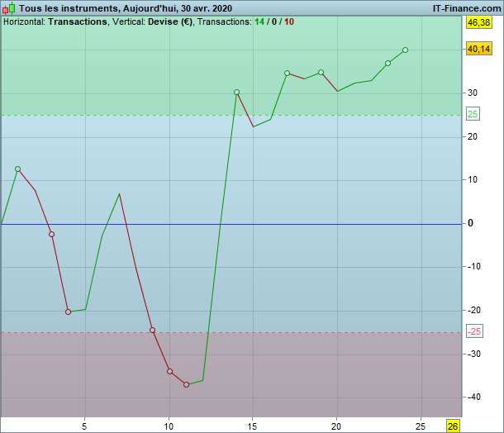This screenshot has width=504, height=433.
Task: Click the 0 label on vertical axis
Action: [x=470, y=223]
